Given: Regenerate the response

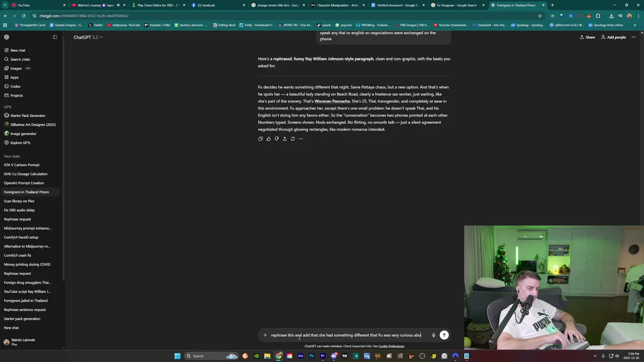Looking at the screenshot, I should click(x=292, y=139).
